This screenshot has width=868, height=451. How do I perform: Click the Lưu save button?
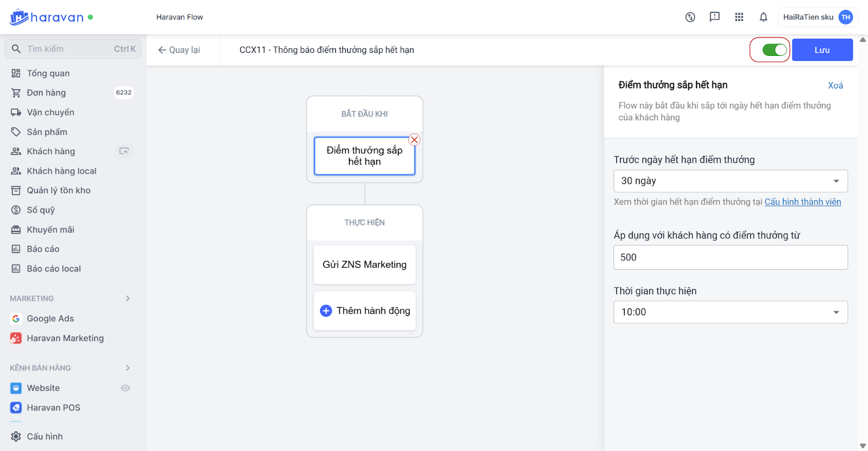pos(822,50)
